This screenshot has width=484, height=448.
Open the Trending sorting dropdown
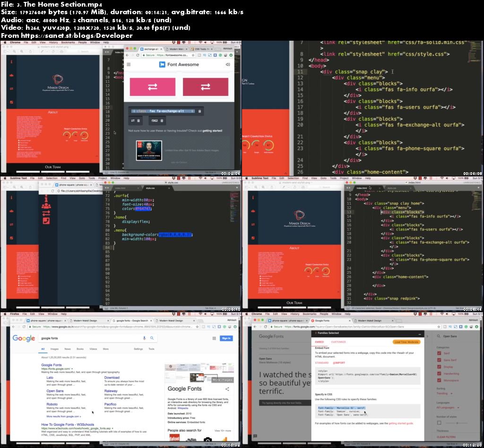click(x=444, y=393)
